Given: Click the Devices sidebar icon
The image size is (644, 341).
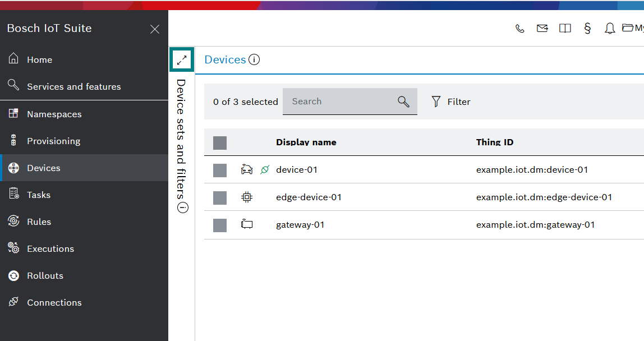Looking at the screenshot, I should point(13,168).
